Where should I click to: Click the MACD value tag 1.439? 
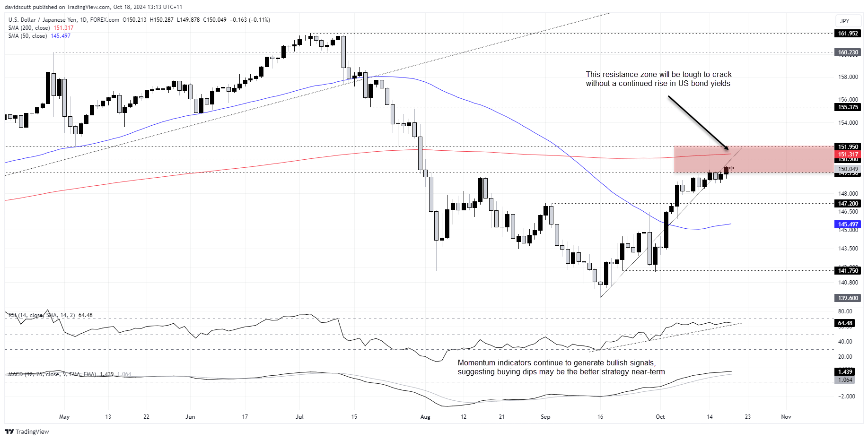(845, 372)
